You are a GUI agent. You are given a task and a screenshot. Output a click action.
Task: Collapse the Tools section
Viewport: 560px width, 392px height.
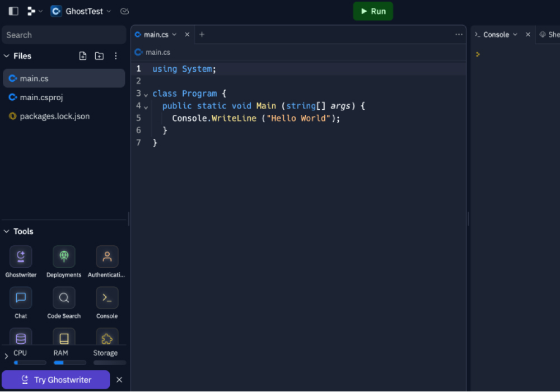(7, 231)
